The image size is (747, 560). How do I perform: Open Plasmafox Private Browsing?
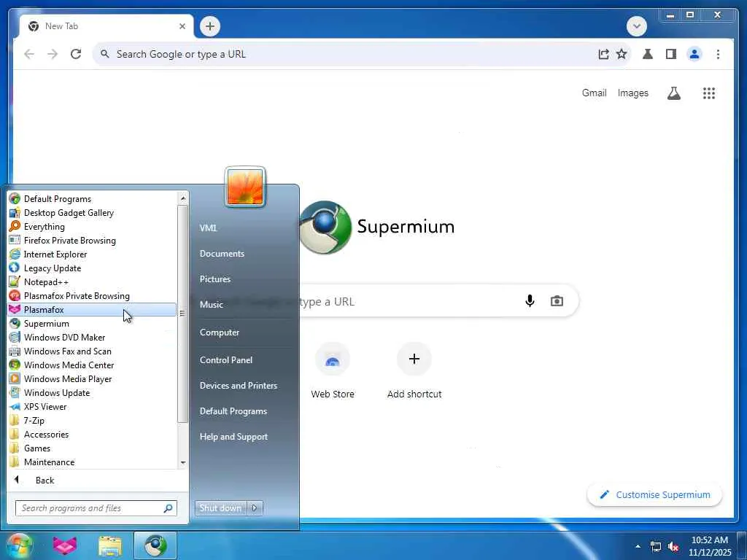(92, 296)
